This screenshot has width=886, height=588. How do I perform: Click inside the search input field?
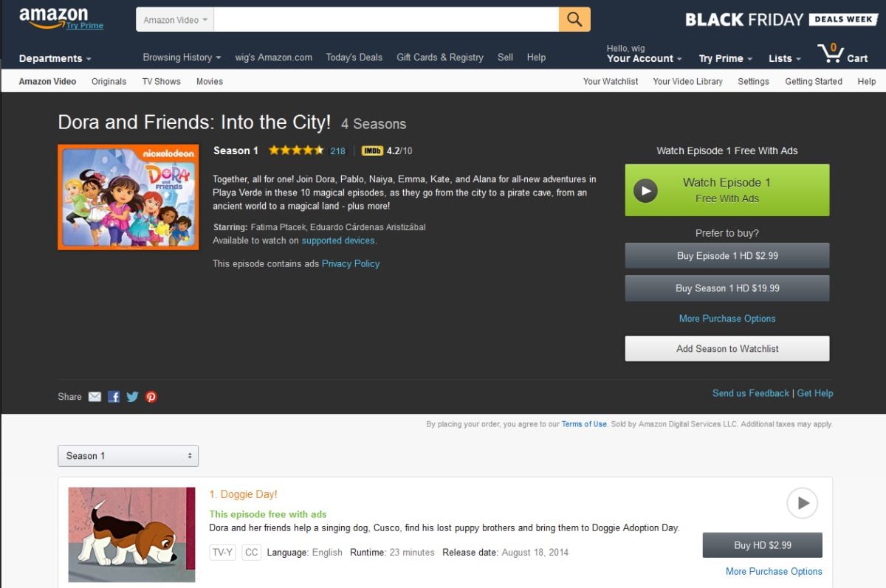(x=384, y=18)
